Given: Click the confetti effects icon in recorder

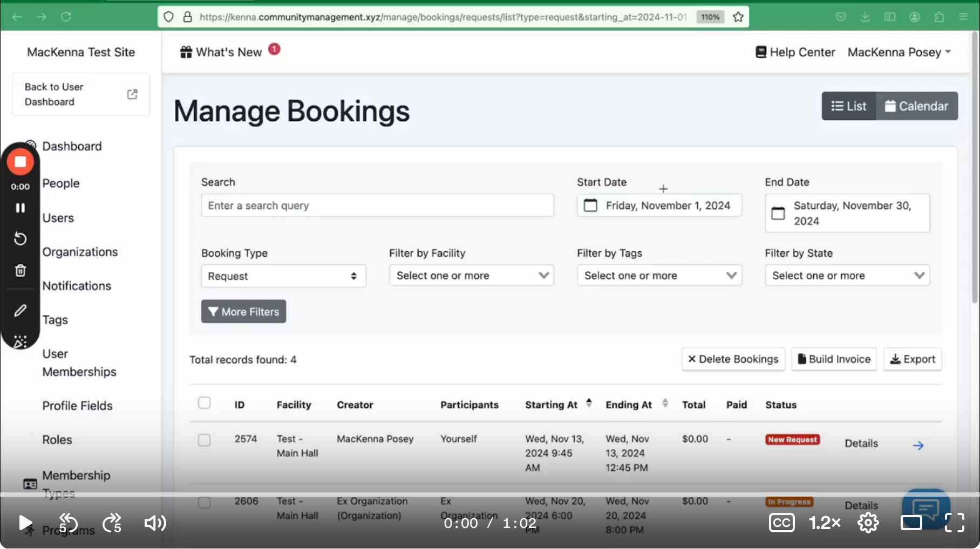Looking at the screenshot, I should [x=21, y=341].
